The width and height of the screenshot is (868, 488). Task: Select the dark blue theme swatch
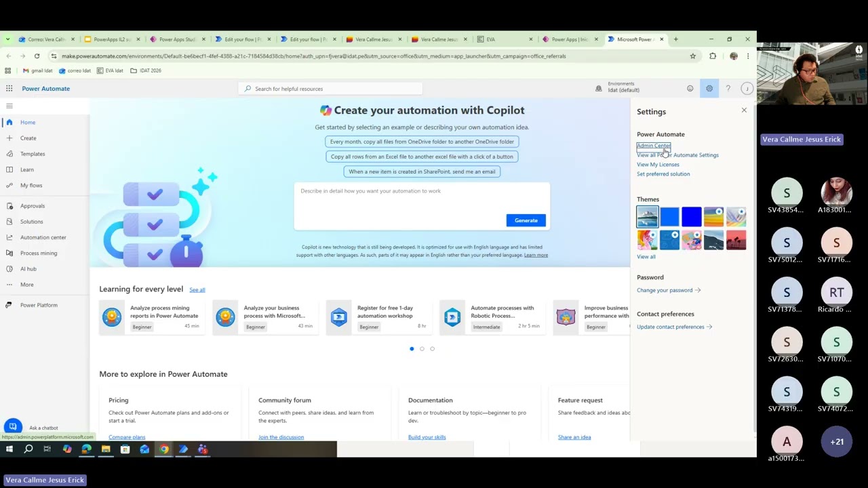pyautogui.click(x=692, y=217)
